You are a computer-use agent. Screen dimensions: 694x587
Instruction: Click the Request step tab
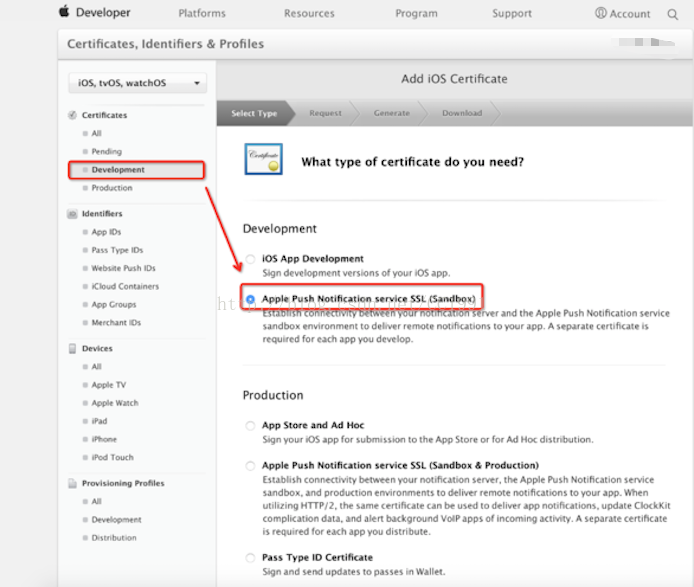325,113
